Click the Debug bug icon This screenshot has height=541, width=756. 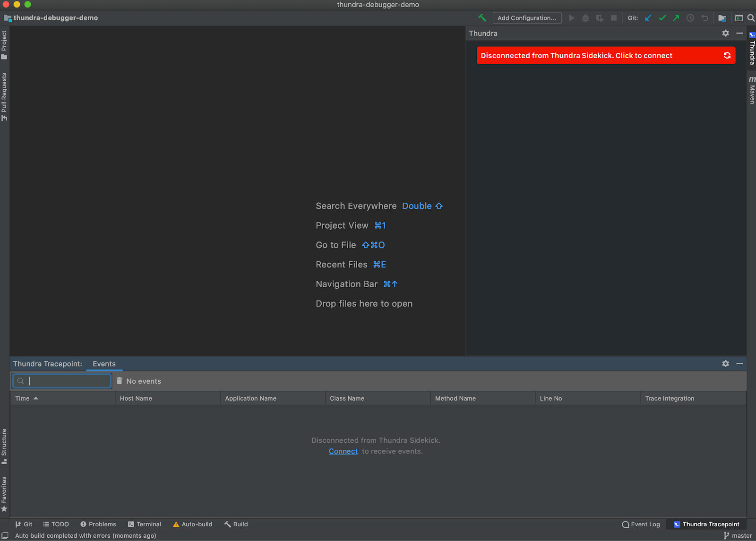[585, 18]
